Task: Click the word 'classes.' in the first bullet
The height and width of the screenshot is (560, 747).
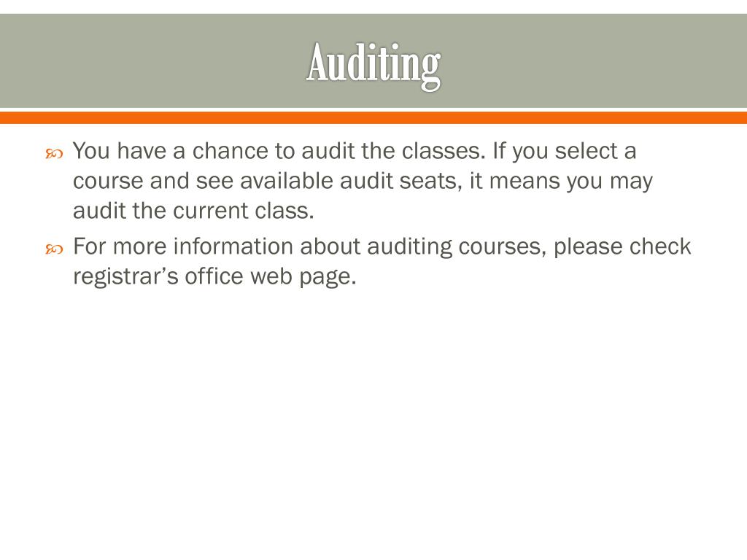Action: (x=443, y=151)
